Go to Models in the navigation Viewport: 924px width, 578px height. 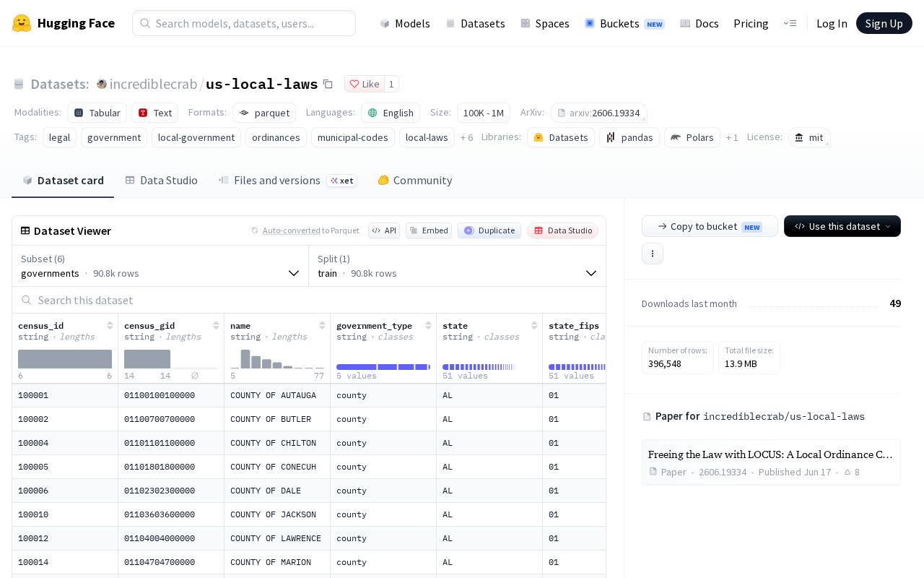(x=405, y=23)
